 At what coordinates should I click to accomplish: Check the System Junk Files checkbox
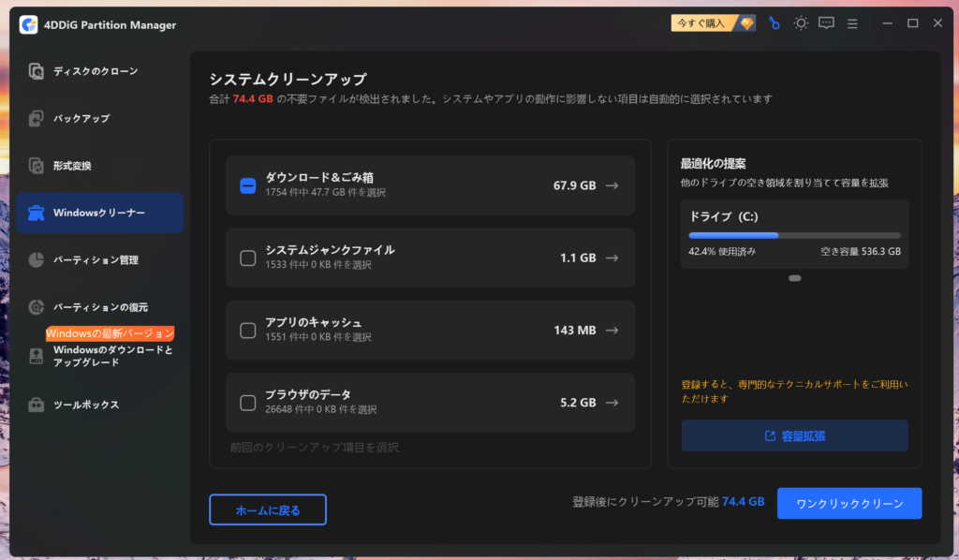click(x=247, y=258)
